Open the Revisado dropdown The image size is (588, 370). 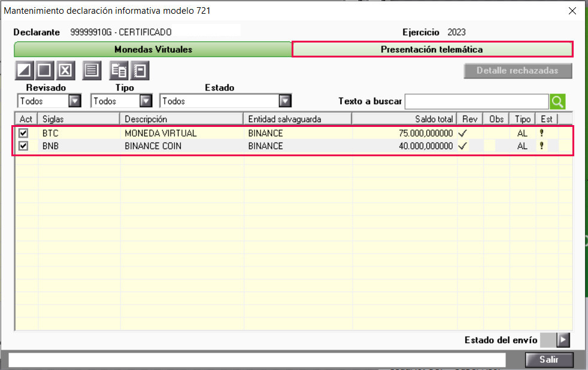click(75, 101)
